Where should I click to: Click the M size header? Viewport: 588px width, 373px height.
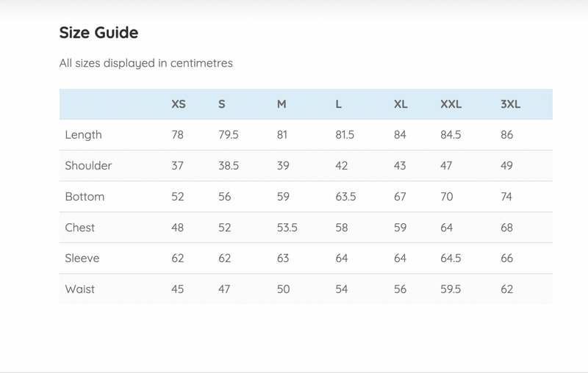coord(282,104)
